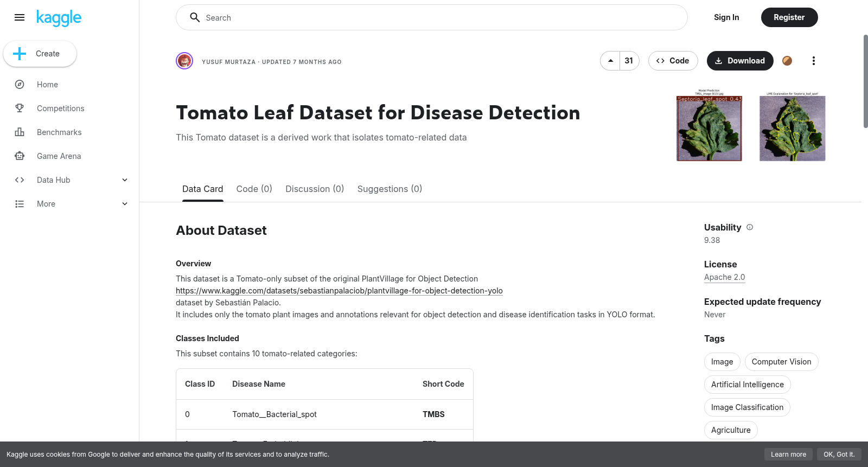
Task: Click the Kaggle logo
Action: [59, 18]
